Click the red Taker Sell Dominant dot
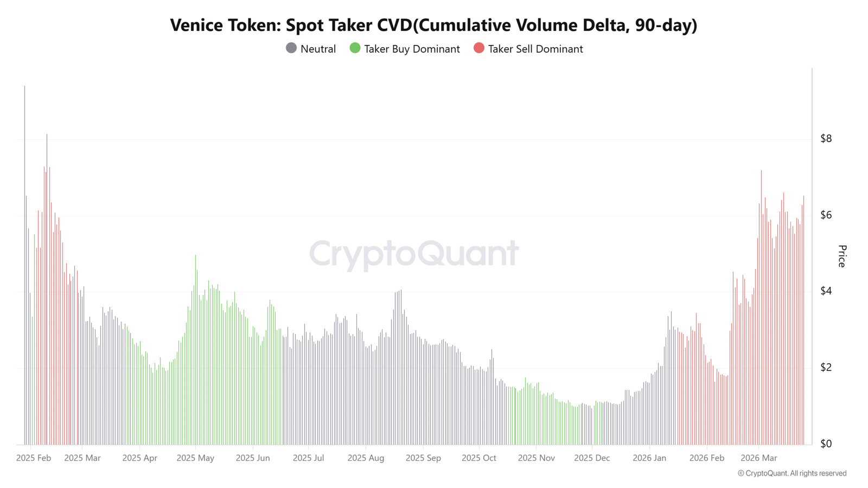This screenshot has height=488, width=868. tap(479, 48)
